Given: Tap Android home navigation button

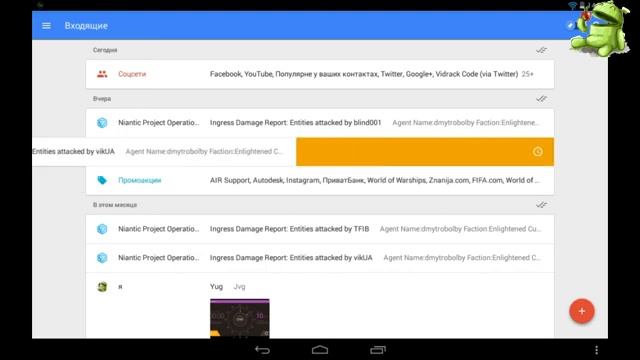Looking at the screenshot, I should pyautogui.click(x=320, y=350).
